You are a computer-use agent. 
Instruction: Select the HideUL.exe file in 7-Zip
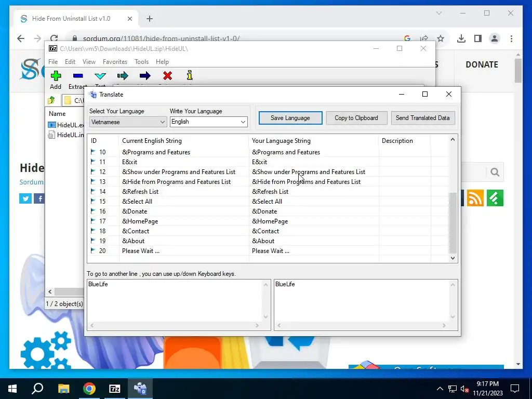[66, 125]
